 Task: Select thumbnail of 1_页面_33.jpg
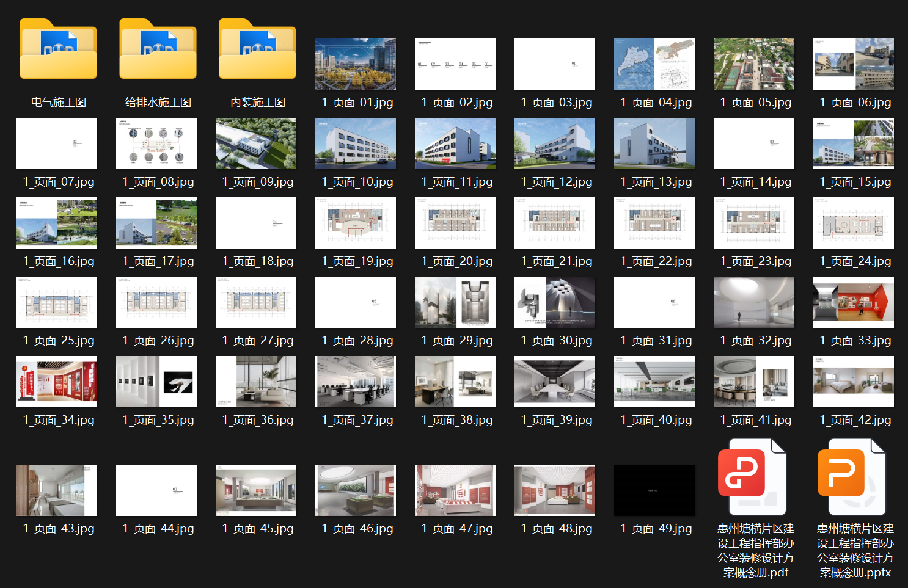854,302
